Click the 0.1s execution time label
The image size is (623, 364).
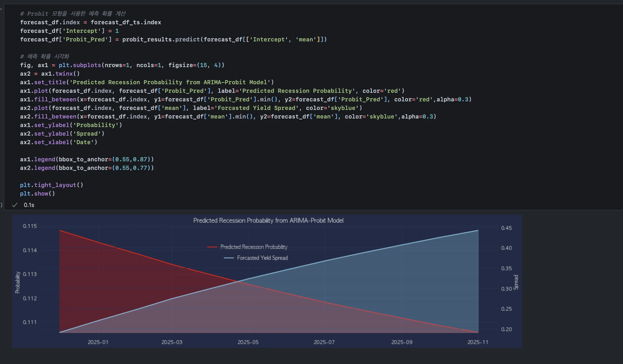click(29, 205)
